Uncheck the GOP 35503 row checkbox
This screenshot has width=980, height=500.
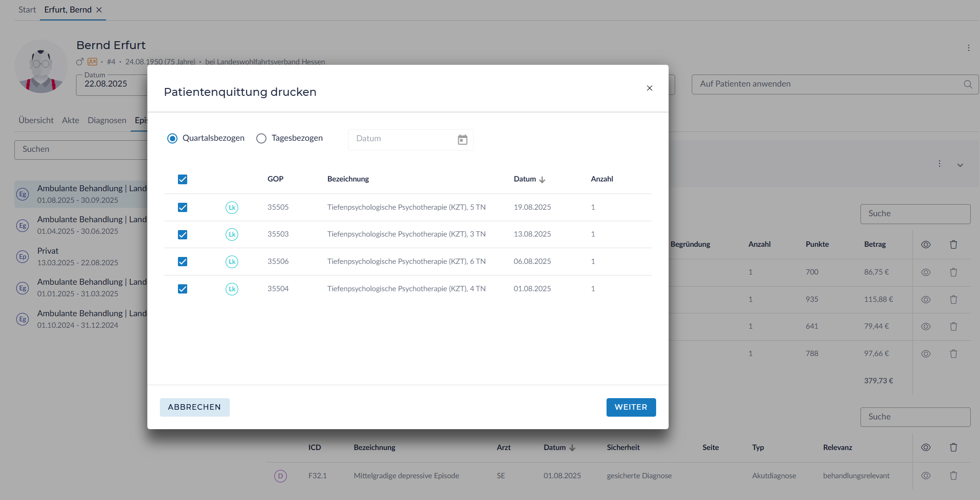click(183, 235)
